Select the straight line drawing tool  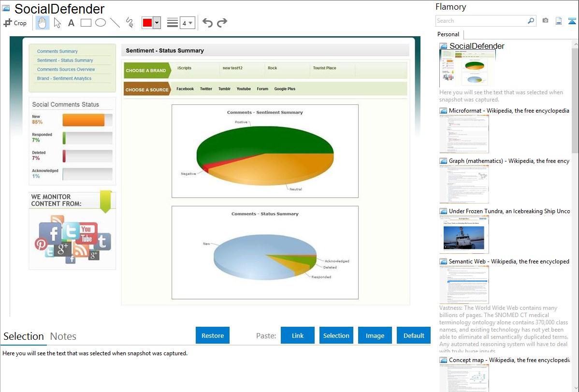point(115,23)
